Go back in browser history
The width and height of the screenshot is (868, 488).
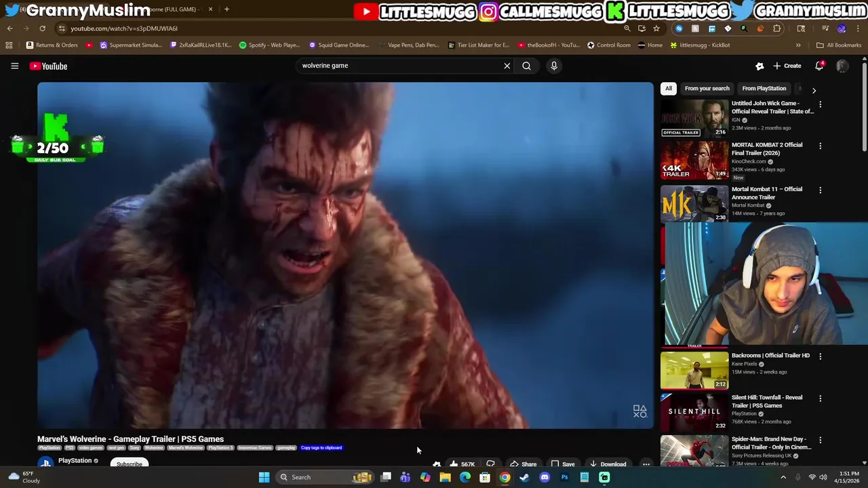[9, 28]
